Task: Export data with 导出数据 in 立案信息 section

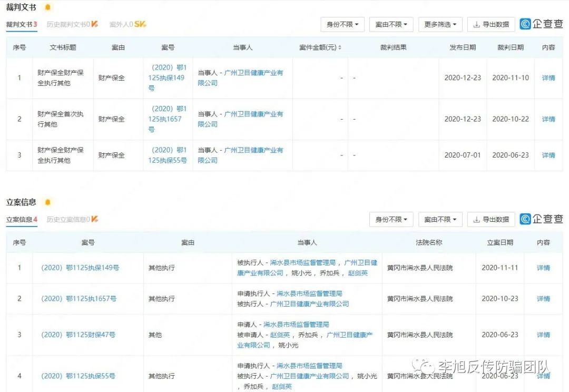Action: pyautogui.click(x=491, y=219)
